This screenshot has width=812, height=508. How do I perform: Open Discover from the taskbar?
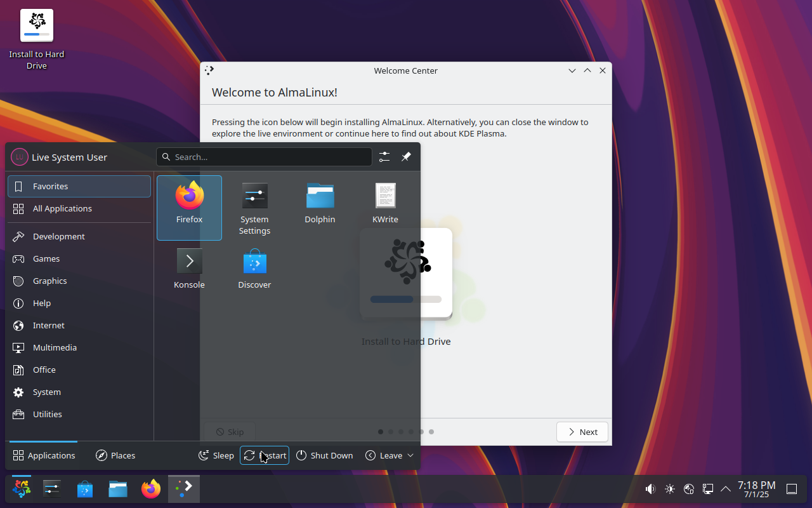tap(85, 489)
